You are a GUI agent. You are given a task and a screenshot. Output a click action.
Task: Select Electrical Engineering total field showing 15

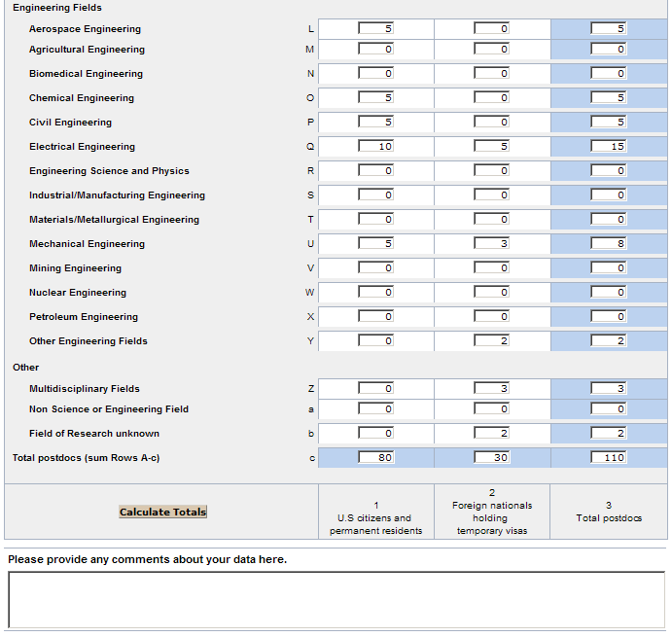pos(608,147)
